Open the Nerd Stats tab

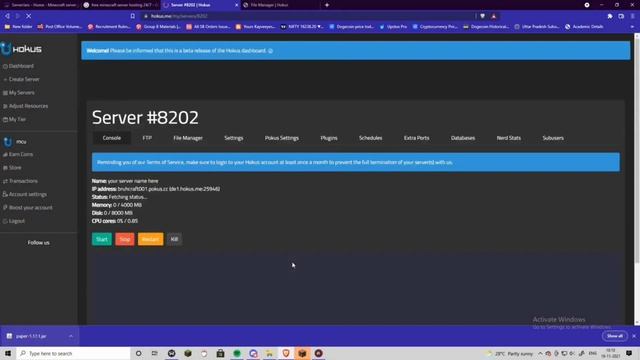[x=509, y=138]
